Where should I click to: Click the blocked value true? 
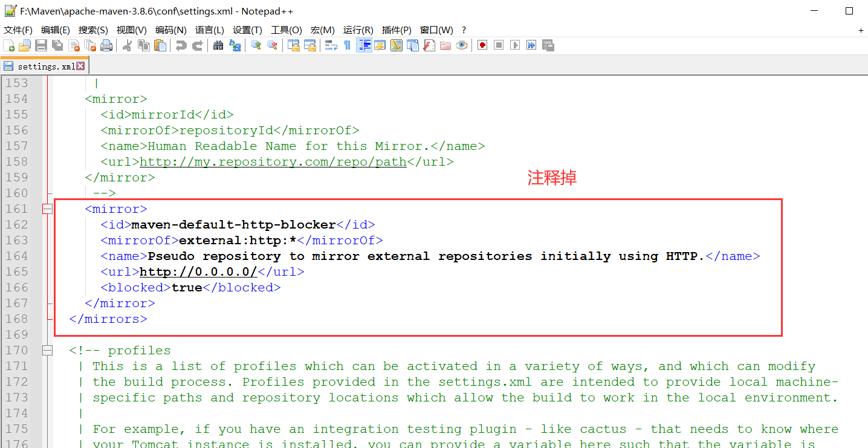pos(187,287)
